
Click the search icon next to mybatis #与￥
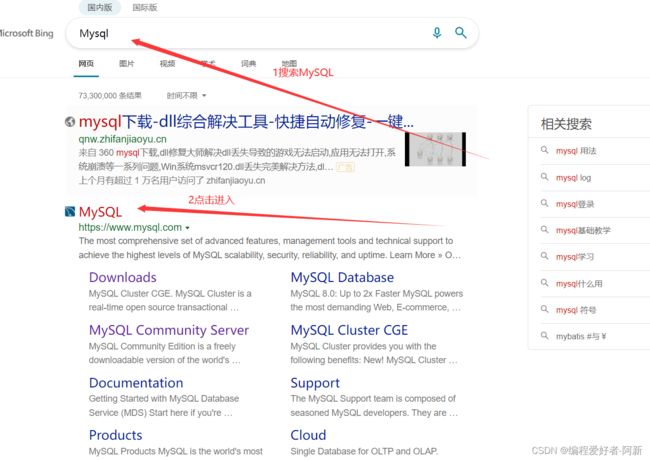(544, 336)
